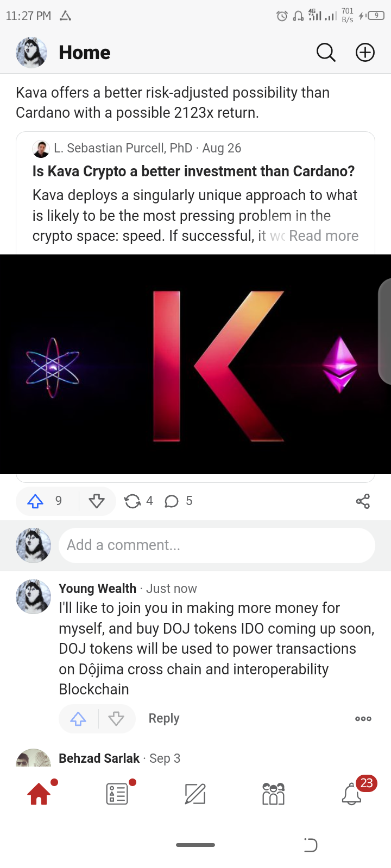391x868 pixels.
Task: Open the profile avatar beside Home
Action: [x=31, y=53]
